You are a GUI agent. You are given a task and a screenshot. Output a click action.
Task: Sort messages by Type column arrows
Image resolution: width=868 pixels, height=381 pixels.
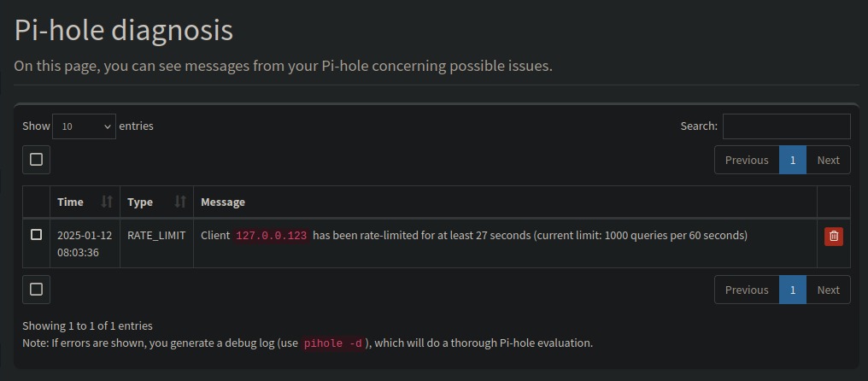tap(180, 202)
